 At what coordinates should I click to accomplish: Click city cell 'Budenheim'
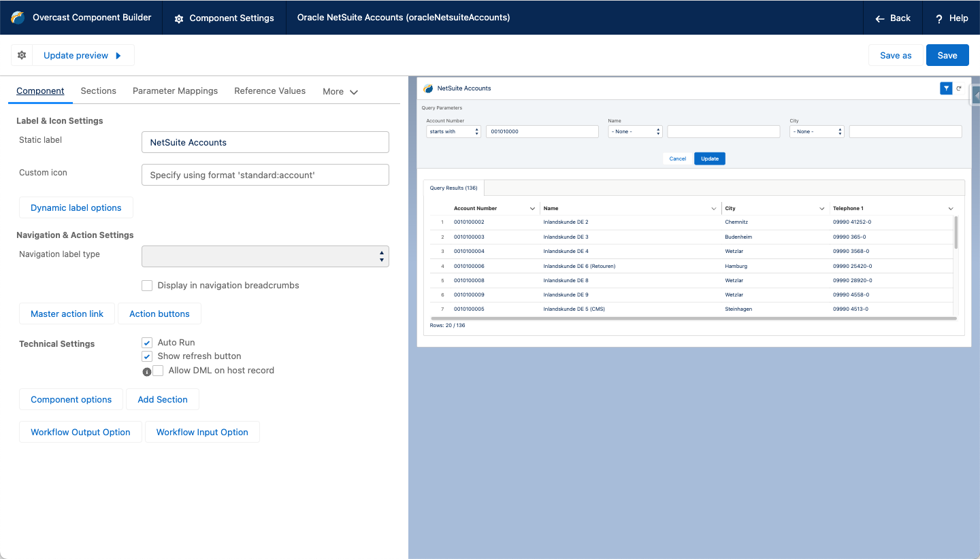tap(738, 237)
